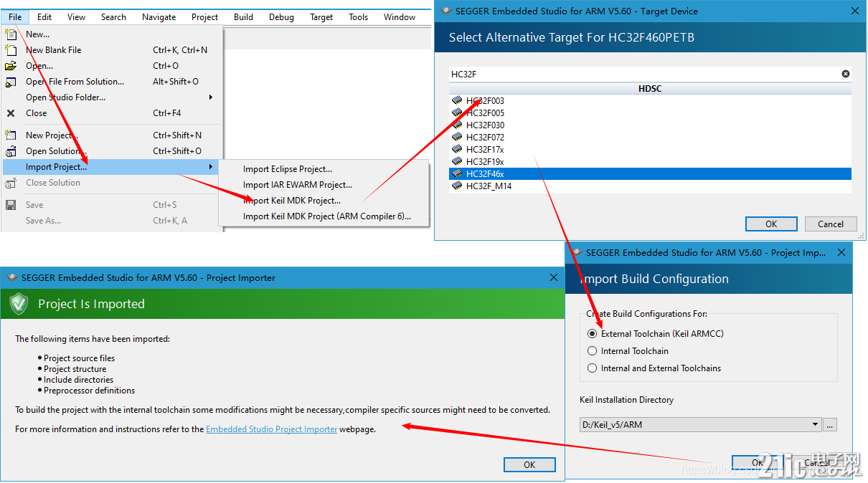Click the Open File From Solution icon
The width and height of the screenshot is (868, 483).
point(11,82)
